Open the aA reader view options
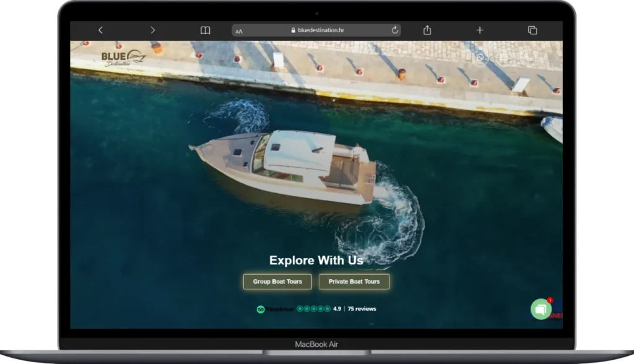The height and width of the screenshot is (364, 634). [240, 31]
